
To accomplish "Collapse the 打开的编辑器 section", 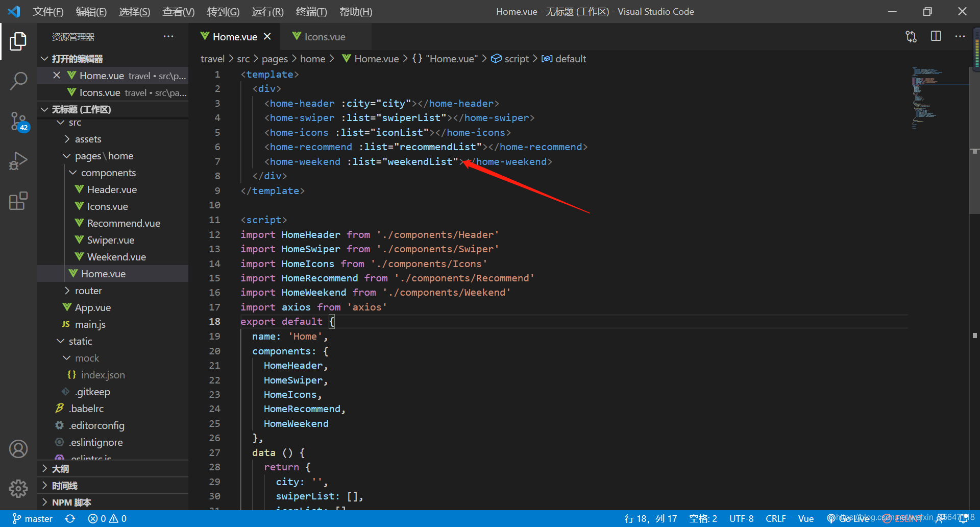I will [x=113, y=59].
